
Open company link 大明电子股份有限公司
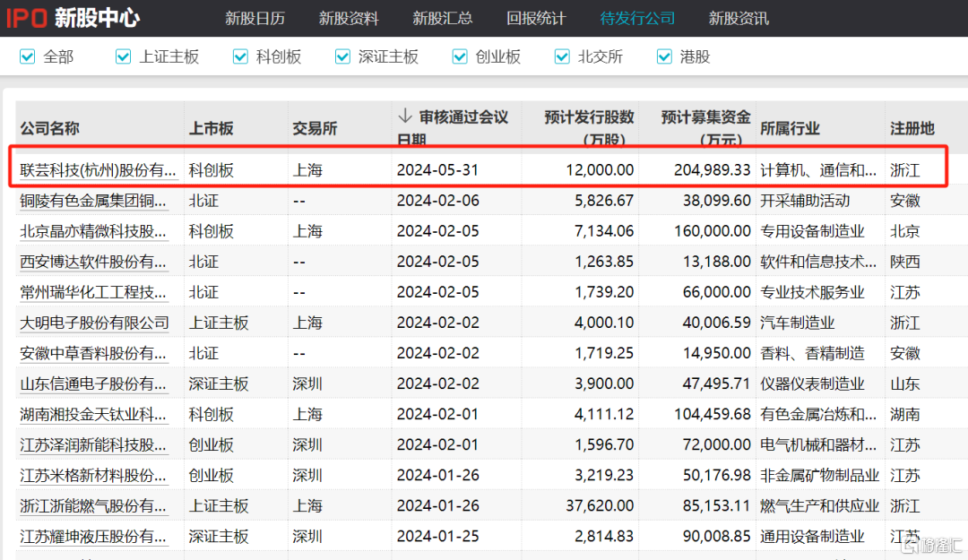pos(94,323)
